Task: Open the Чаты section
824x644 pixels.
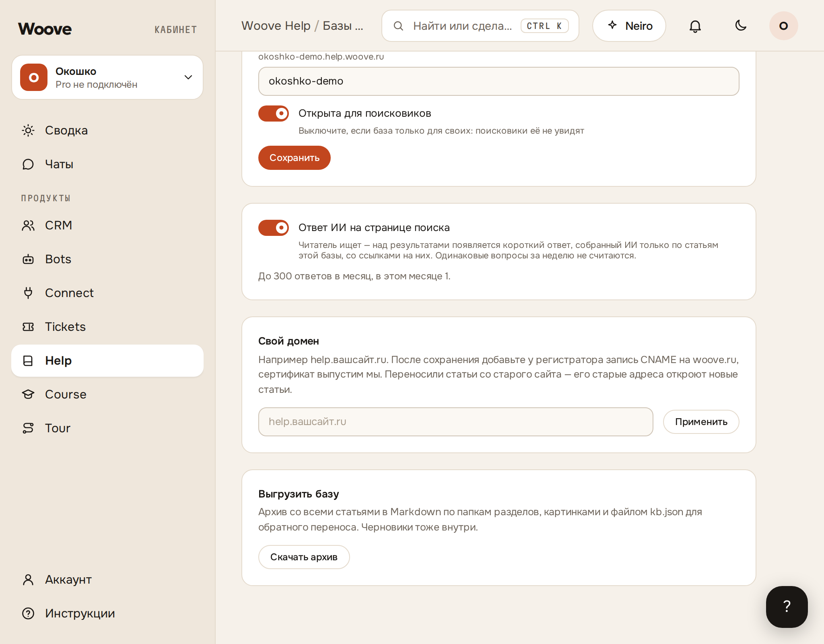Action: coord(107,164)
